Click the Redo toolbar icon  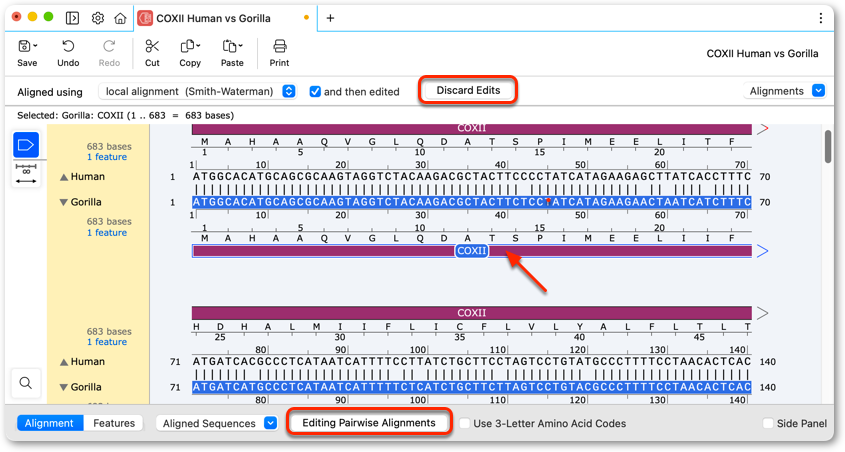tap(109, 53)
